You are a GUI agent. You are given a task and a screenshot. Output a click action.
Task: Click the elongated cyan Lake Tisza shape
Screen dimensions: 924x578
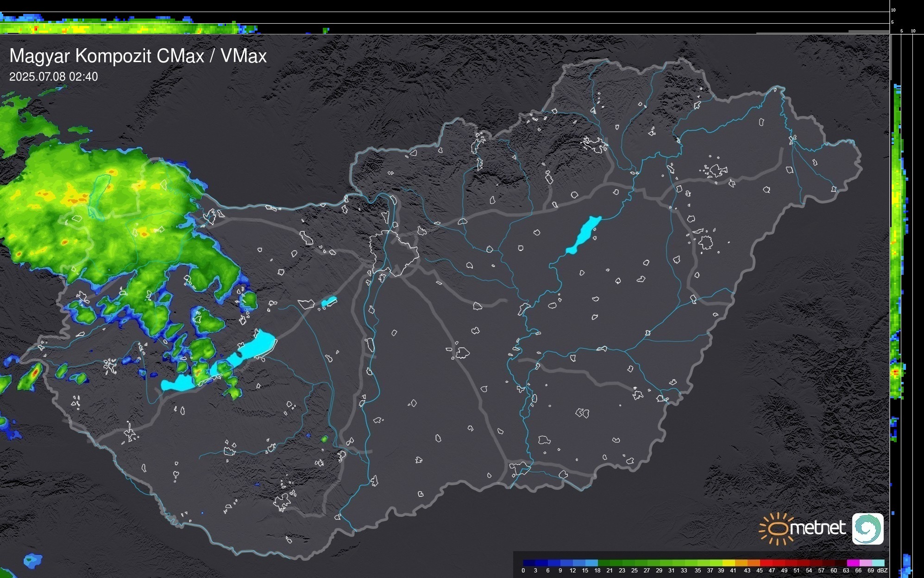[585, 234]
